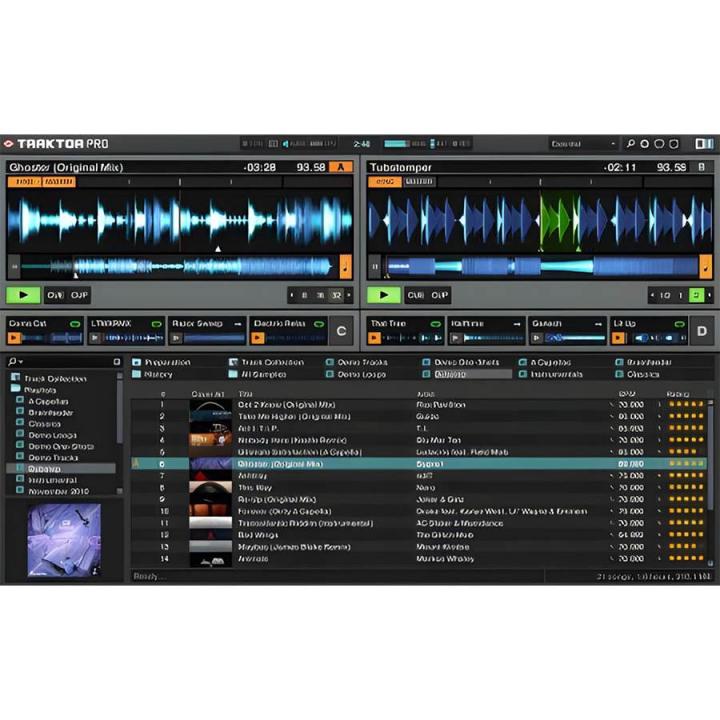Select the November 2010 playlist in tree
The height and width of the screenshot is (720, 720).
pyautogui.click(x=58, y=491)
